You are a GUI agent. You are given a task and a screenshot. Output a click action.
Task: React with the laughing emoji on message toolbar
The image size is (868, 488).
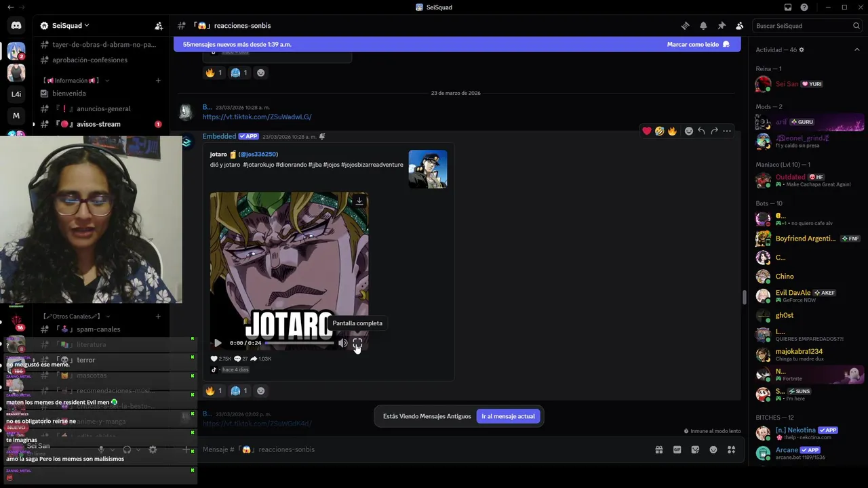pyautogui.click(x=659, y=131)
